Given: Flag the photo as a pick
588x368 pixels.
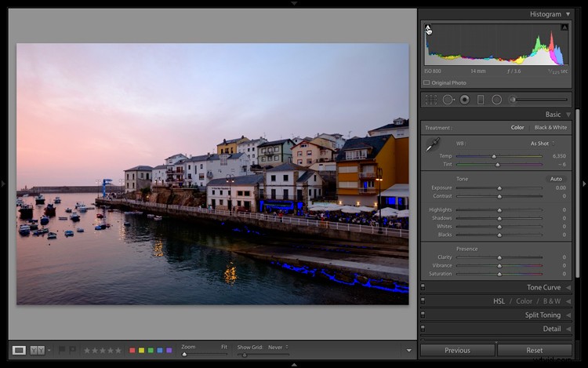Looking at the screenshot, I should (x=62, y=350).
